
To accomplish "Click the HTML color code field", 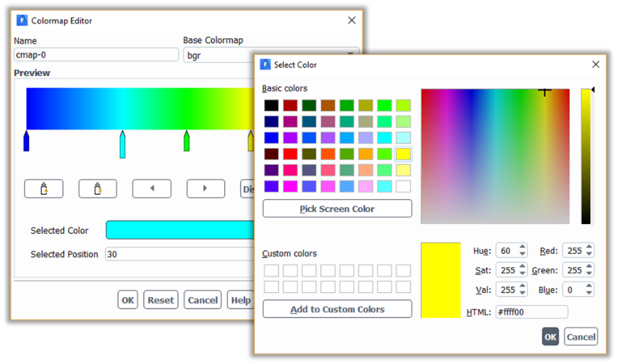I will 532,312.
